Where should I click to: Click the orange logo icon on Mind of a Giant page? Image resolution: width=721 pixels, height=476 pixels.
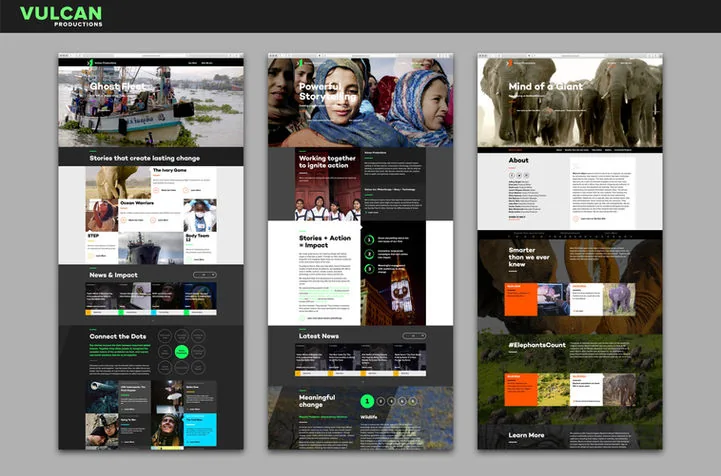pyautogui.click(x=509, y=63)
